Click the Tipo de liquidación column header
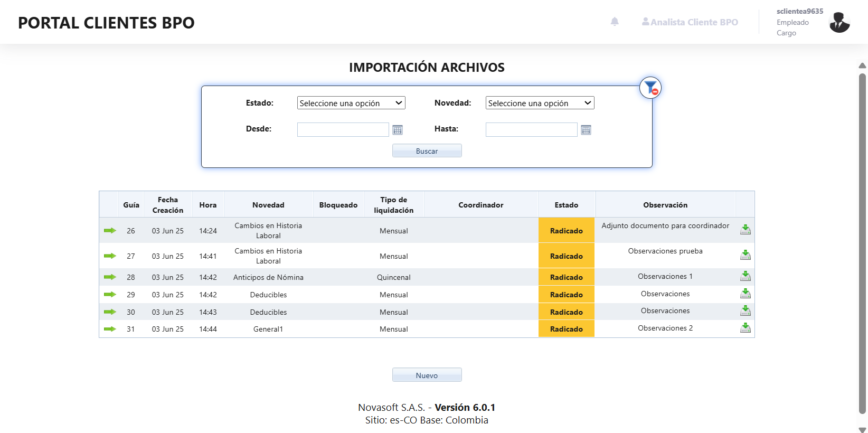 click(394, 205)
